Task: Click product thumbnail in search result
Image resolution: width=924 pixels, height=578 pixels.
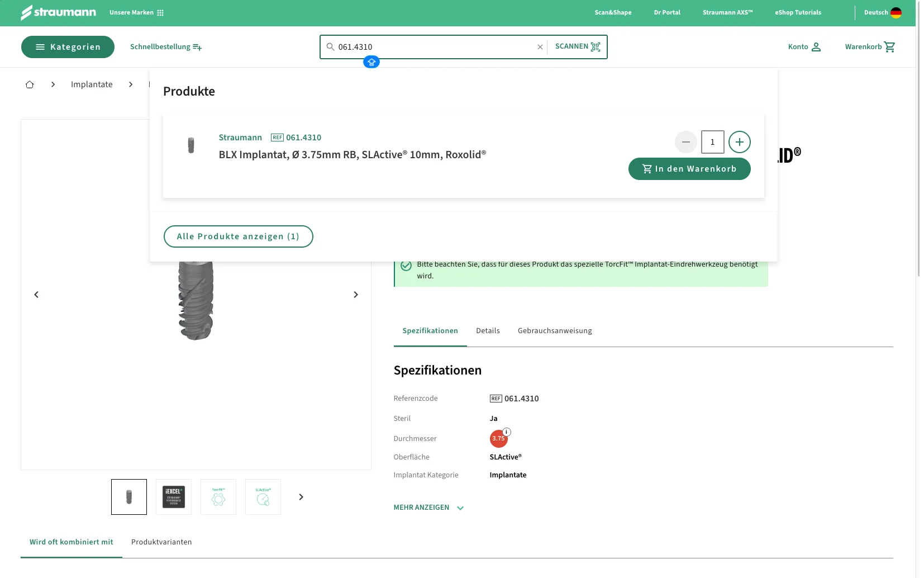Action: click(x=191, y=145)
